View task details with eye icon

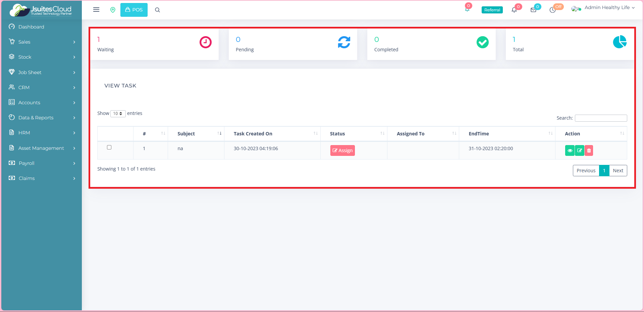(570, 150)
